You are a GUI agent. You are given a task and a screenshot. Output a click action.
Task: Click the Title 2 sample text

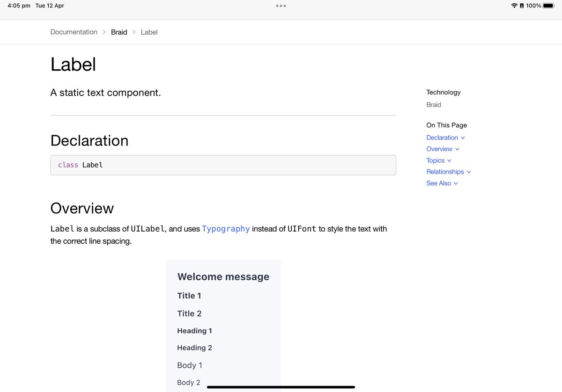pyautogui.click(x=189, y=313)
